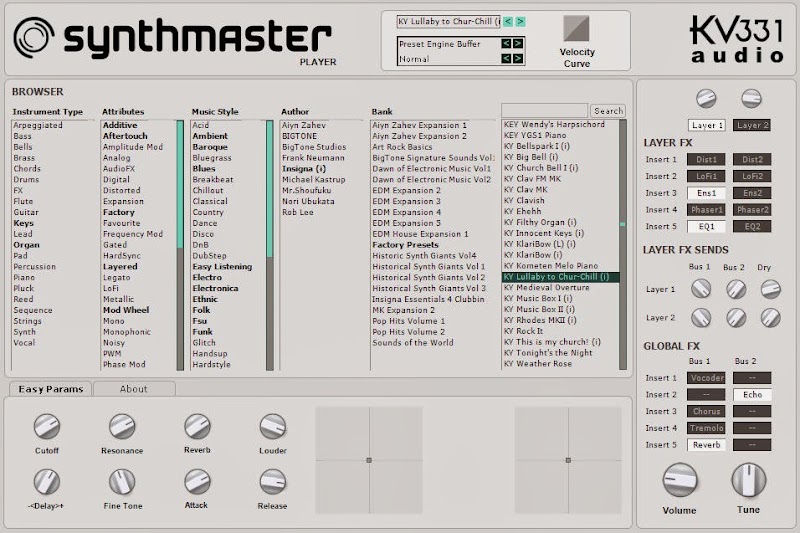
Task: Click left arrow beside Normal setting
Action: (506, 59)
